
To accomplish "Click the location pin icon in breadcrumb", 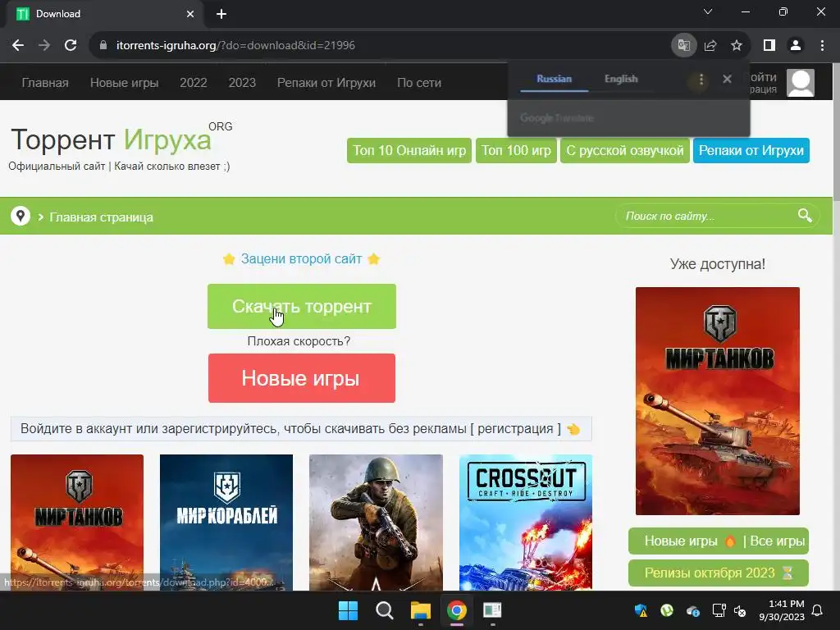I will pos(21,216).
